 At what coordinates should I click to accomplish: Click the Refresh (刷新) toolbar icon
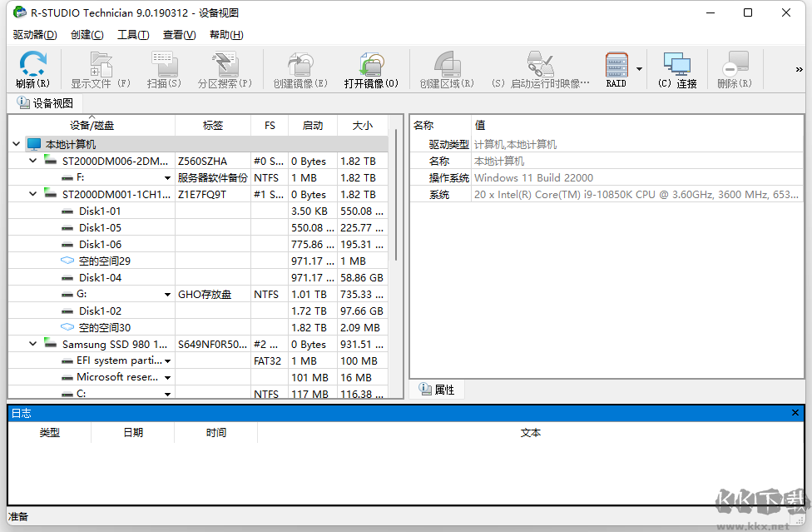[33, 69]
